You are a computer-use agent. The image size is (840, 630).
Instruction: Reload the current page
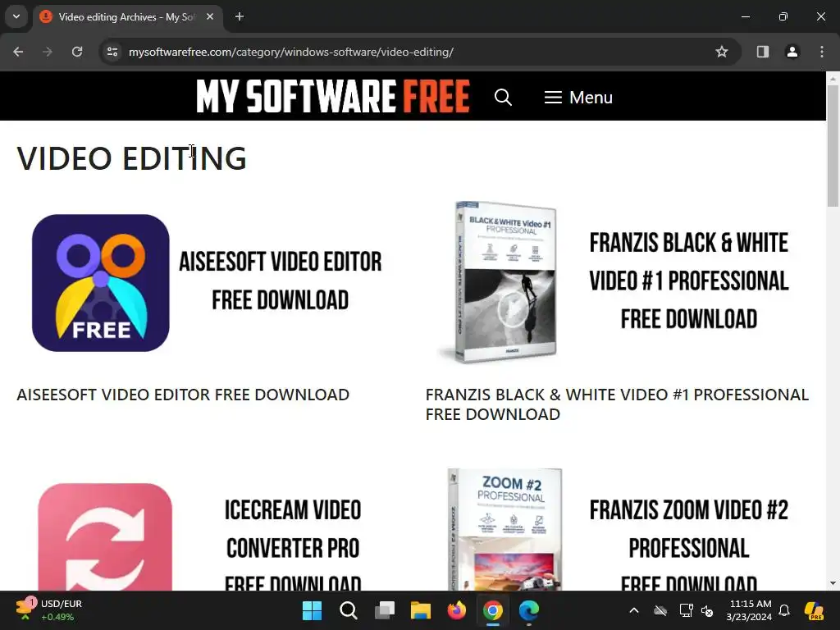[x=77, y=52]
